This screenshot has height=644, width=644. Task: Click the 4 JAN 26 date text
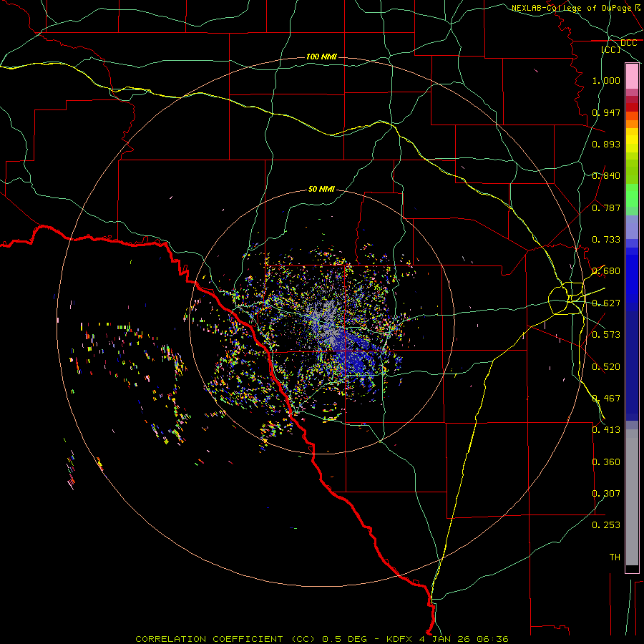[446, 639]
